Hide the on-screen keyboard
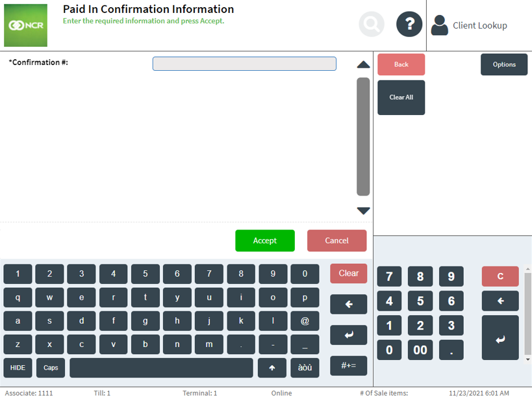The image size is (532, 399). [18, 368]
